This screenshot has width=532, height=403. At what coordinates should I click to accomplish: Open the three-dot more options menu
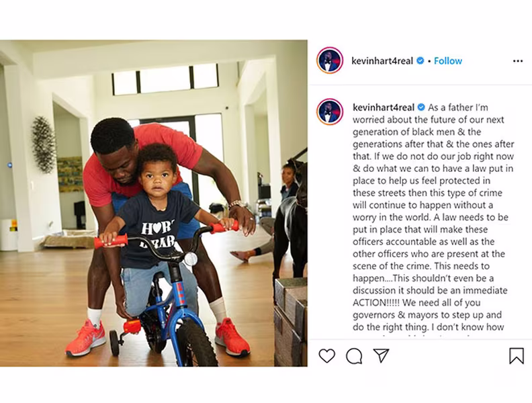tap(518, 61)
